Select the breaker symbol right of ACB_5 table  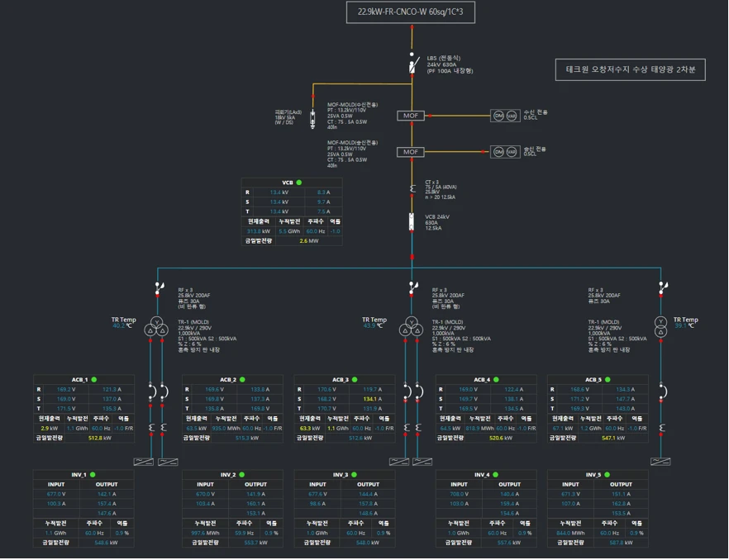point(662,392)
